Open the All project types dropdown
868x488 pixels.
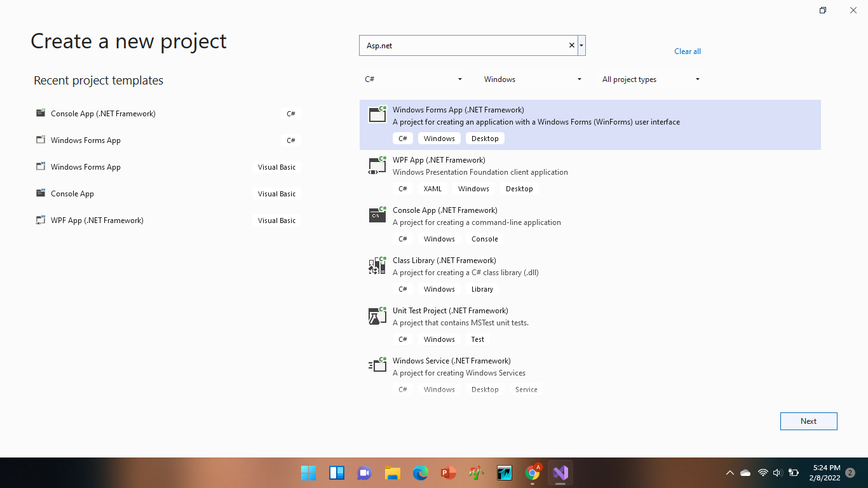point(651,79)
